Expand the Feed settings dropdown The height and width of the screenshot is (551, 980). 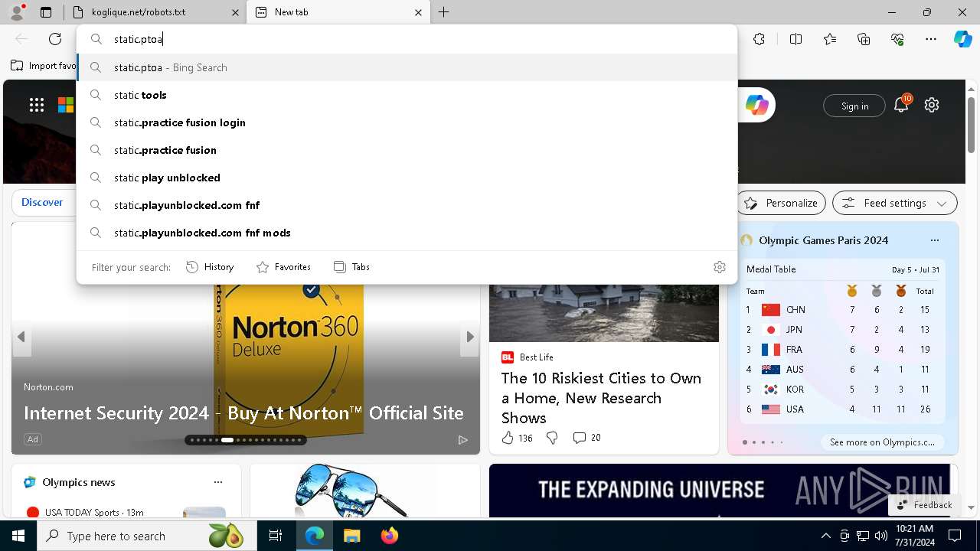[895, 203]
